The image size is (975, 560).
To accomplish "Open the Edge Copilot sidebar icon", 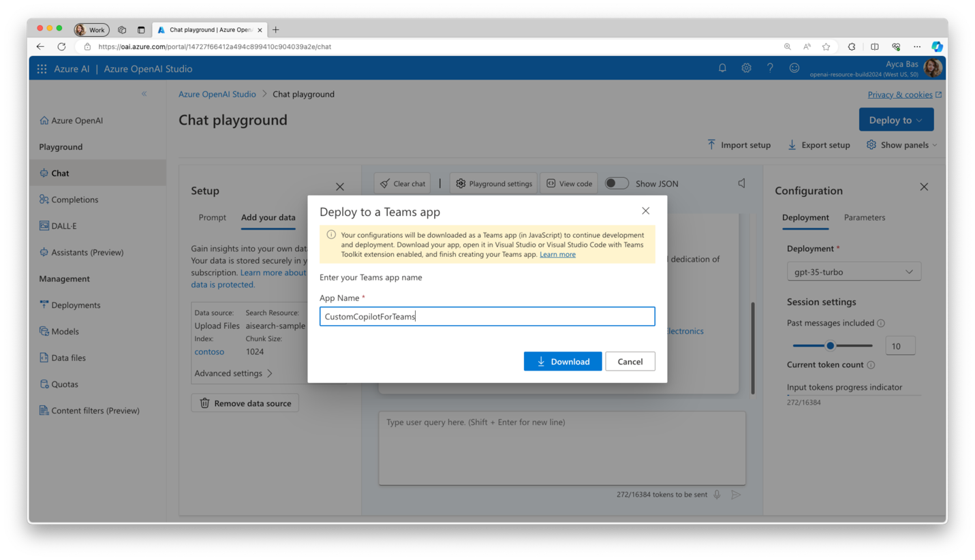I will (937, 47).
